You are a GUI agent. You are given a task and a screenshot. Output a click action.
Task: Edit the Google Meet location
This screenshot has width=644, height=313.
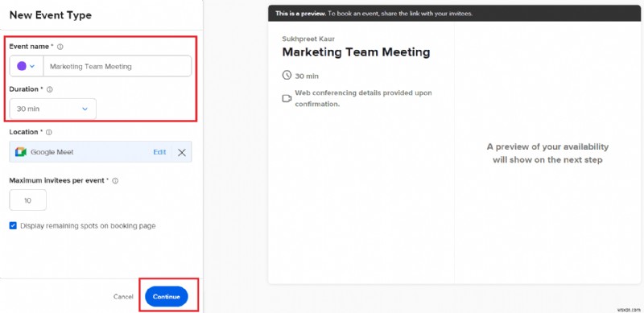pyautogui.click(x=159, y=152)
